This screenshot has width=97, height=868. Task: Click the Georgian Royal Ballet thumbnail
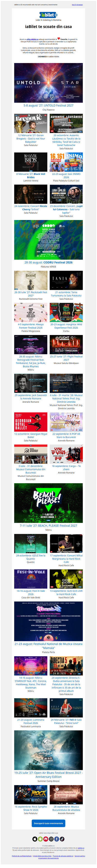(x=31, y=422)
